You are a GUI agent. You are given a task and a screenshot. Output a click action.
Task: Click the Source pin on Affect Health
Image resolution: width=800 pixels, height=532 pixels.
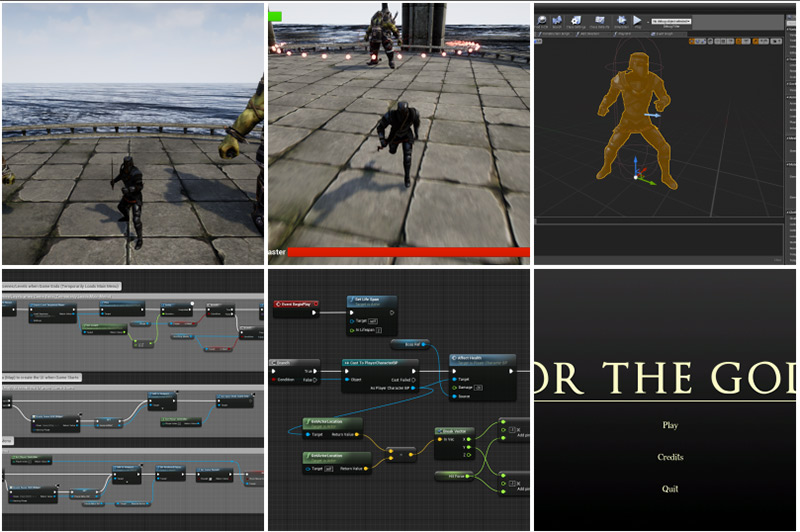point(454,396)
